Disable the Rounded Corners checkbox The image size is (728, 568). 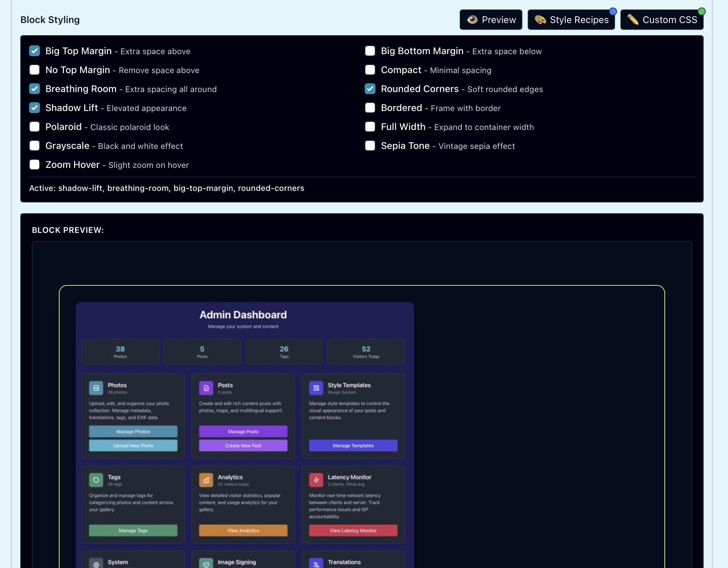370,89
